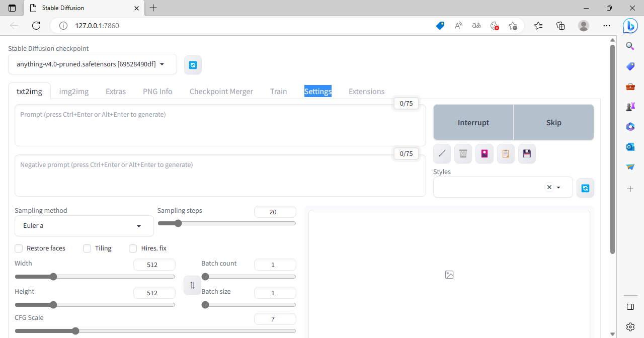The height and width of the screenshot is (338, 644).
Task: Open the Settings tab
Action: pyautogui.click(x=318, y=92)
